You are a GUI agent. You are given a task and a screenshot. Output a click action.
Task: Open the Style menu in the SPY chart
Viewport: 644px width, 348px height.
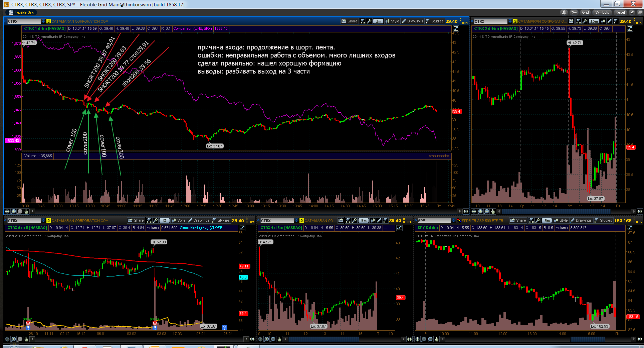click(x=561, y=220)
